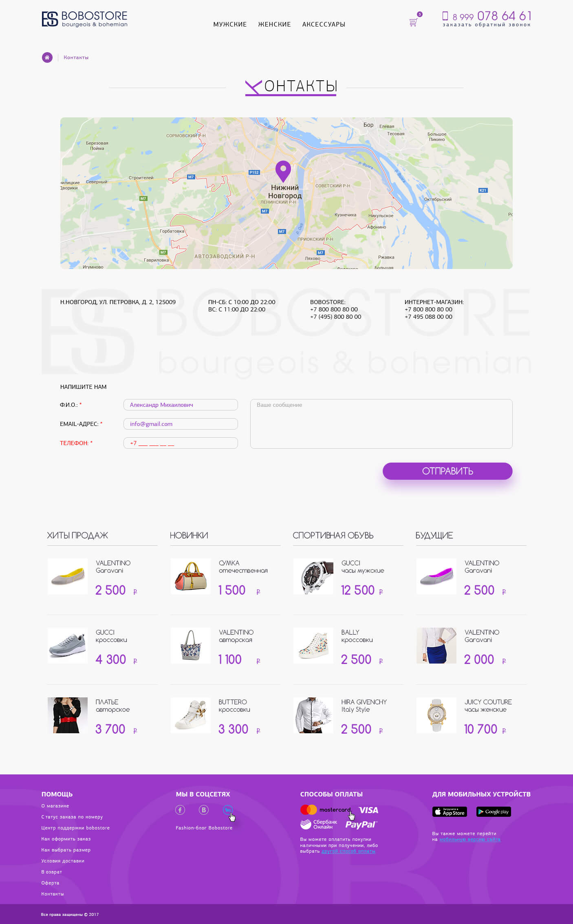Open the pink Valentino shoe thumbnail
Image resolution: width=573 pixels, height=924 pixels.
(x=436, y=576)
